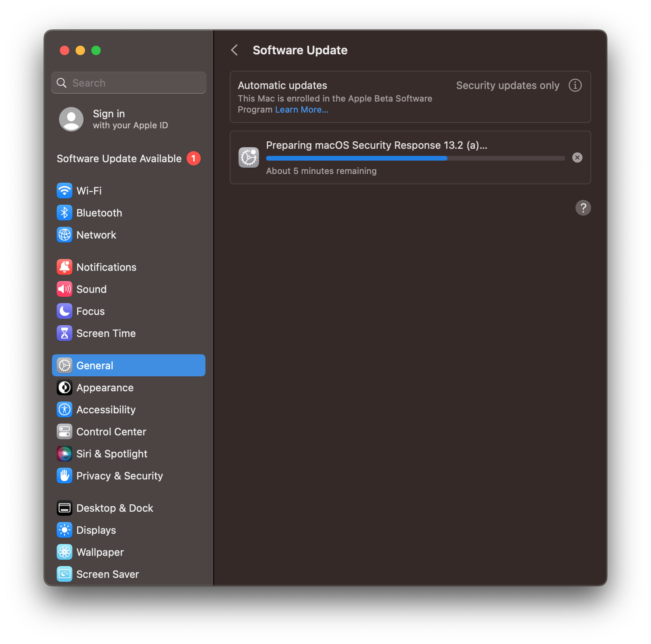Select the Focus moon icon
This screenshot has height=644, width=651.
coord(65,311)
